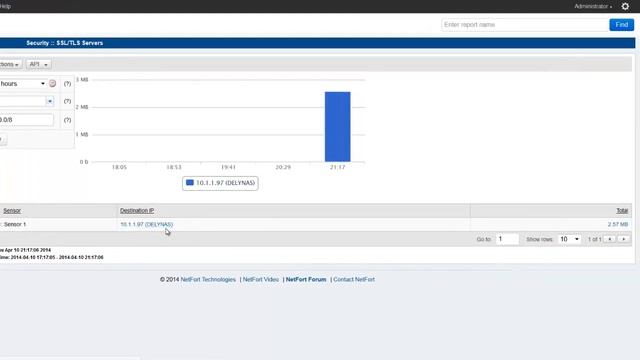Screen dimensions: 640x360
Task: Visit the NetFort Technologies link
Action: pyautogui.click(x=208, y=280)
